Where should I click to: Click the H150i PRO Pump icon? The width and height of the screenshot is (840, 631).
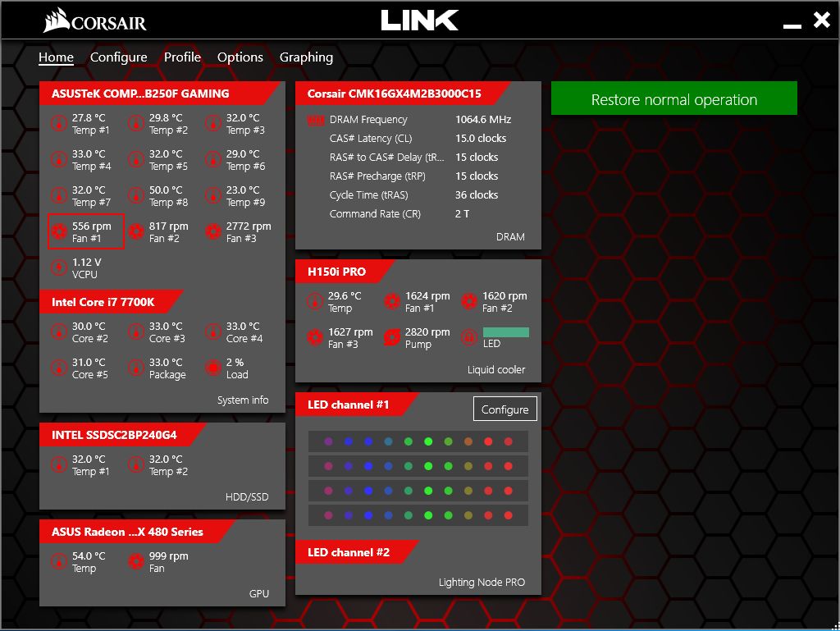tap(392, 337)
